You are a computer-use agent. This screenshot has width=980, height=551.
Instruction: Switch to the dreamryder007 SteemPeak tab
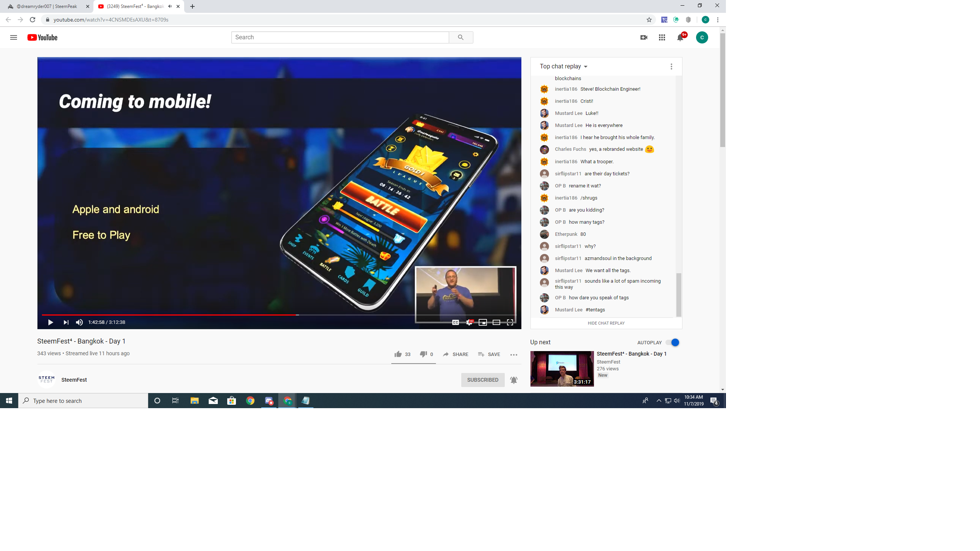[47, 6]
